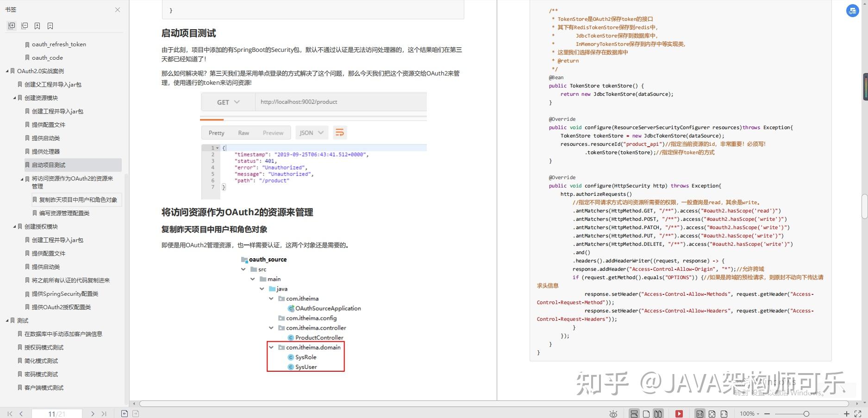The width and height of the screenshot is (868, 418).
Task: Click the delete bookmark icon
Action: point(50,26)
